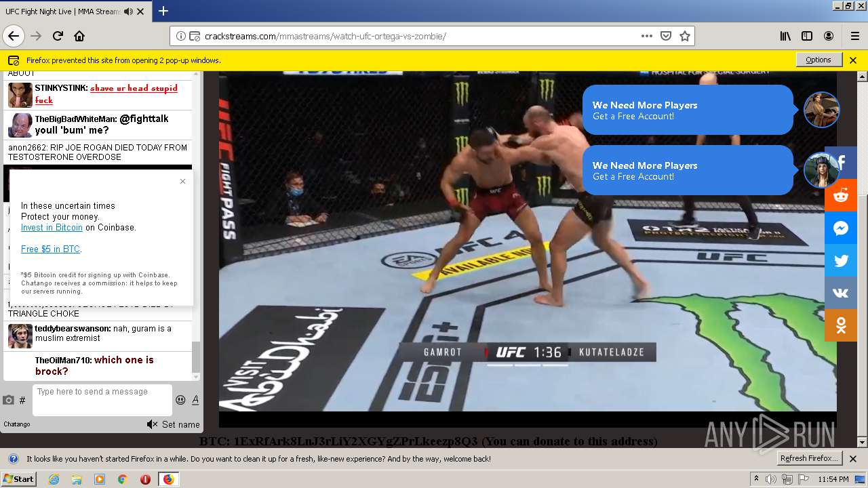Click the Refresh Firefox button
This screenshot has width=868, height=488.
(x=810, y=458)
